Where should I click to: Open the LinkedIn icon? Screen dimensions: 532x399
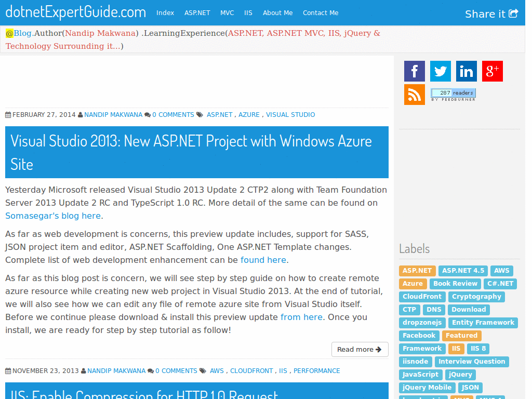click(466, 71)
